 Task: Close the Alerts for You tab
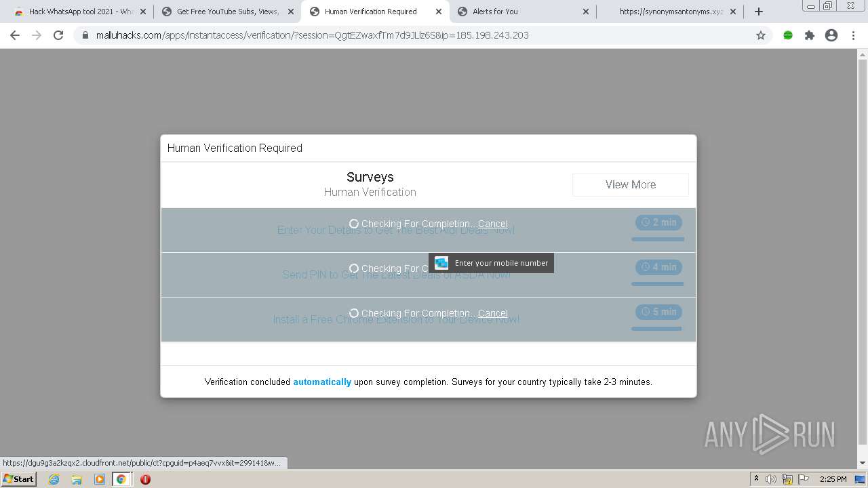point(586,12)
